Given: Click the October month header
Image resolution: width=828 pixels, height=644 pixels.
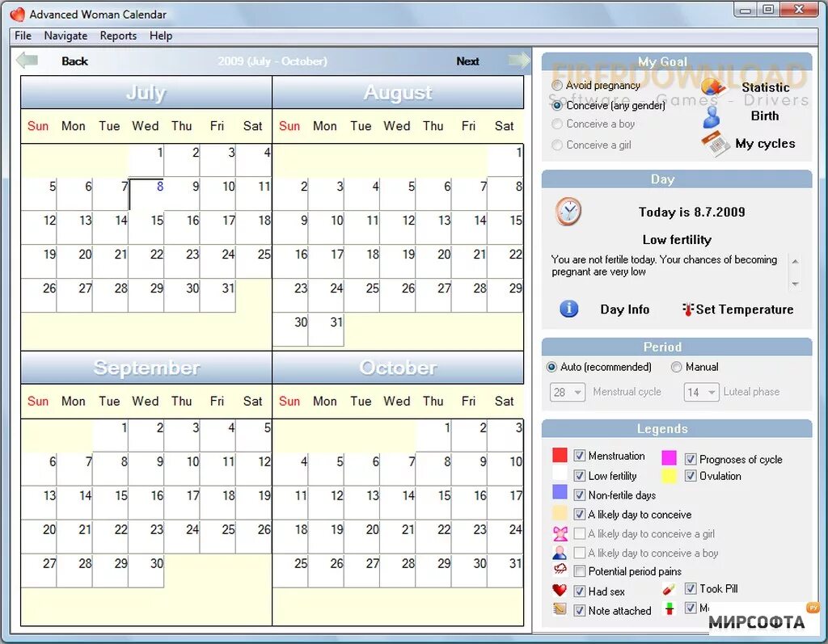Looking at the screenshot, I should 398,368.
